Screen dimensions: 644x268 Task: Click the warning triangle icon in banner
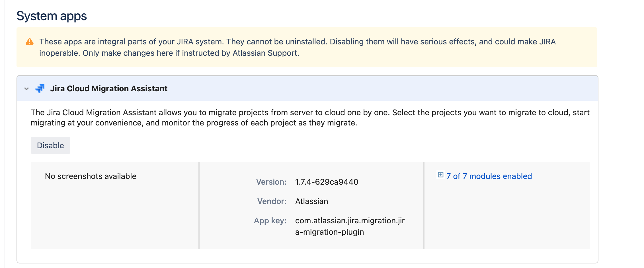coord(29,42)
